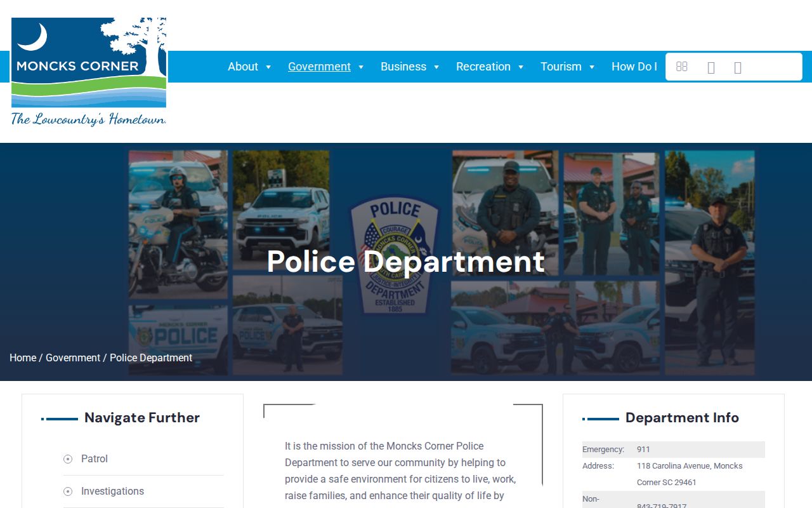Expand the Business dropdown arrow
Screen dimensions: 812x508
[x=436, y=67]
